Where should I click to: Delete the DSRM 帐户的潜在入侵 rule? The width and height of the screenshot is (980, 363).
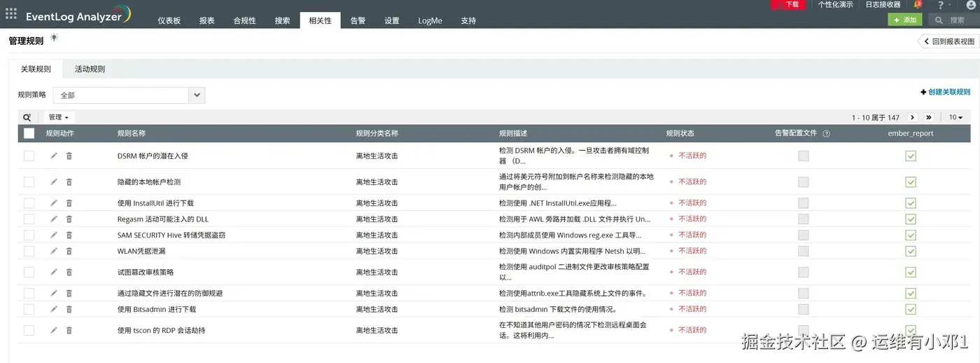(69, 156)
